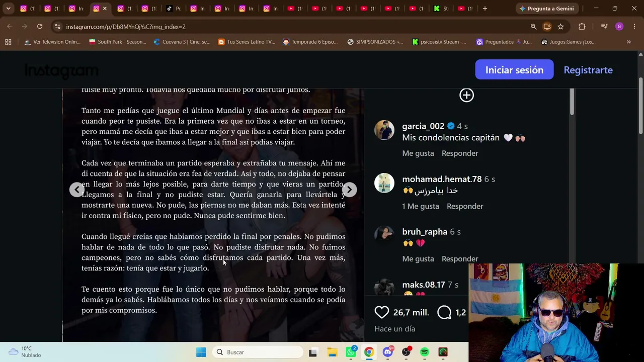Open the garcia_002 username link
This screenshot has height=362, width=644.
[423, 126]
